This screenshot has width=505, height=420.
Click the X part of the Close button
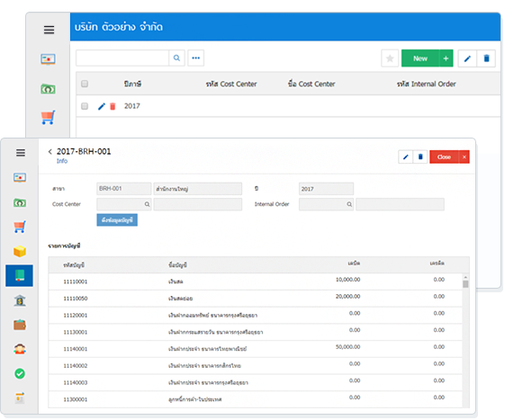coord(464,157)
